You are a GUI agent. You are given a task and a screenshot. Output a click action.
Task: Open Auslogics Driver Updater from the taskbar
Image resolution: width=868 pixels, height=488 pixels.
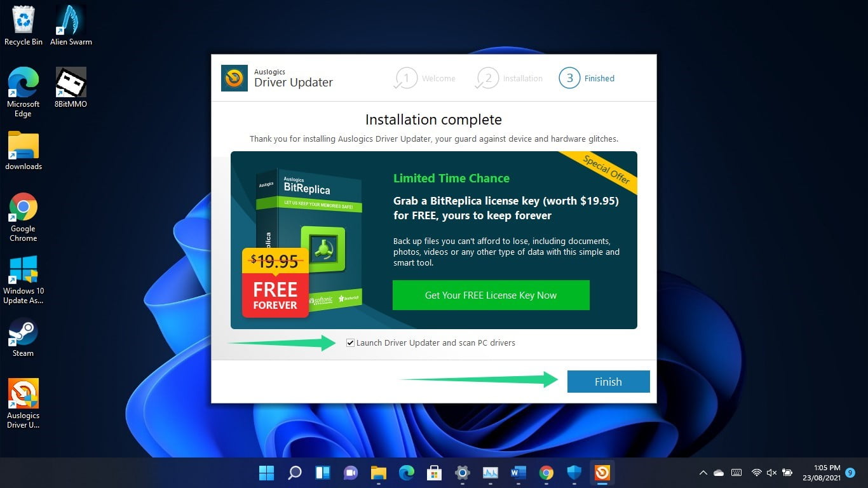602,473
